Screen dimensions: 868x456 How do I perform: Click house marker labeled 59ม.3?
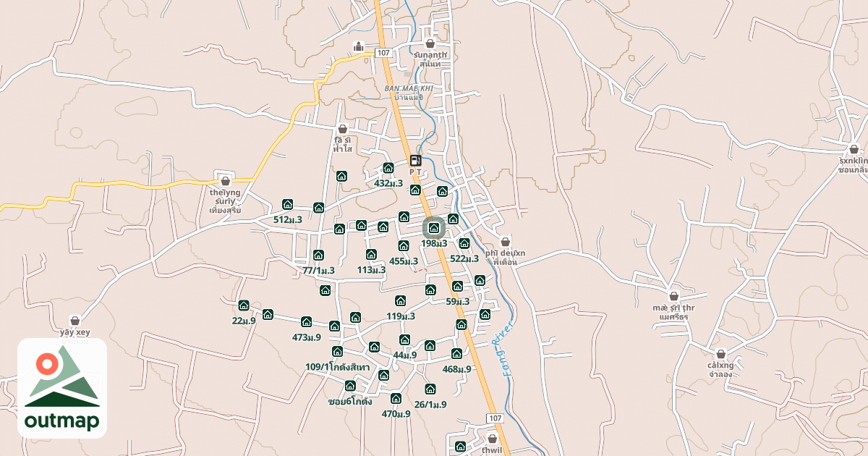pyautogui.click(x=458, y=287)
